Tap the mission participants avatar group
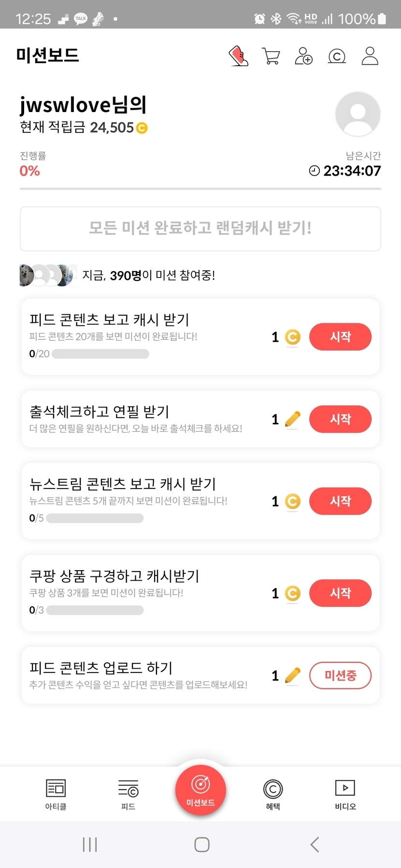401x868 pixels. pos(48,275)
